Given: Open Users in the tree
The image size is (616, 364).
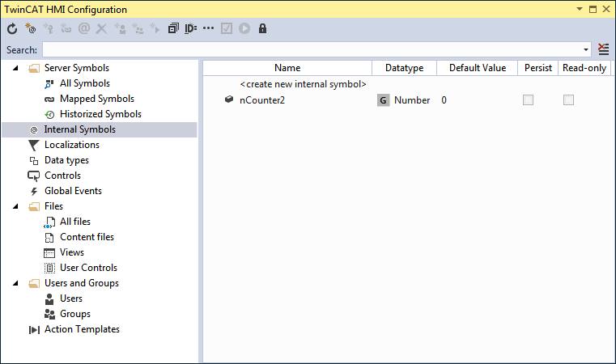Looking at the screenshot, I should (71, 298).
